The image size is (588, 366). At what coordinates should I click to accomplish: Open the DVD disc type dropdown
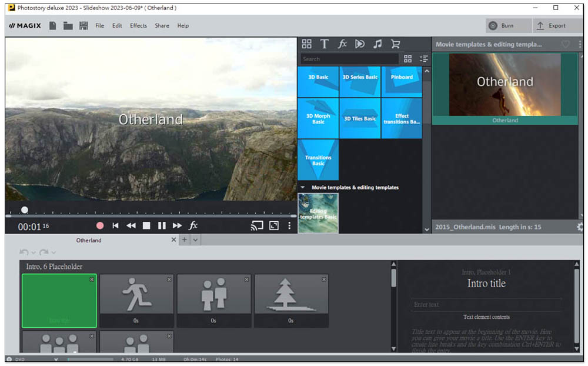[x=56, y=359]
